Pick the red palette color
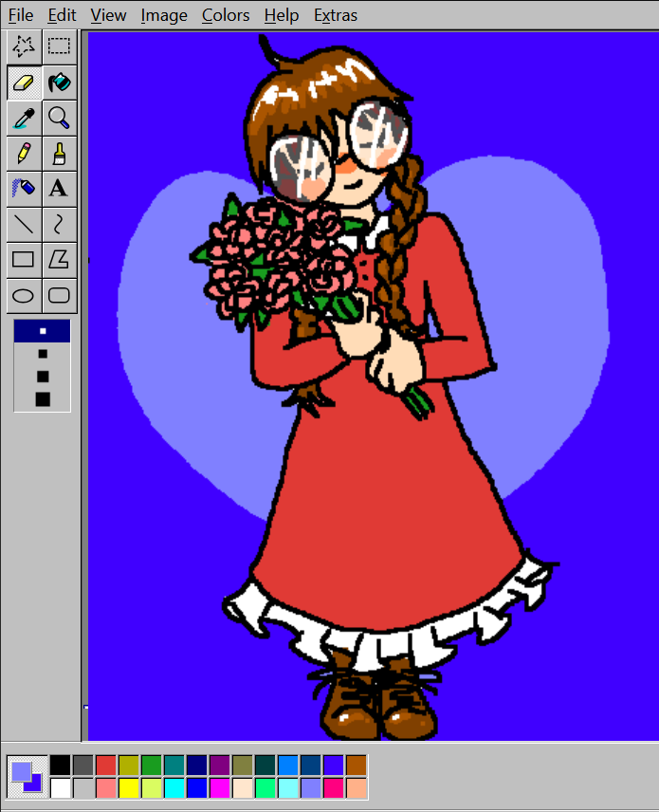 (x=105, y=766)
